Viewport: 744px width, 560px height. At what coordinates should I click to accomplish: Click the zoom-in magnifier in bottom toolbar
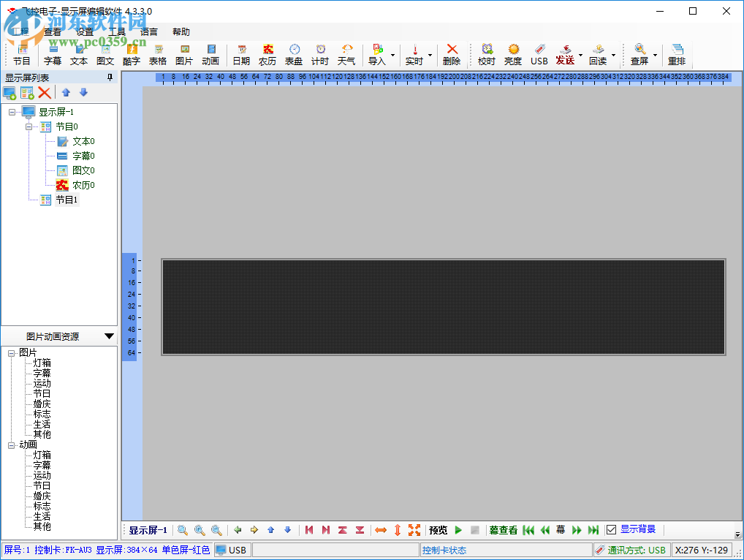point(200,530)
